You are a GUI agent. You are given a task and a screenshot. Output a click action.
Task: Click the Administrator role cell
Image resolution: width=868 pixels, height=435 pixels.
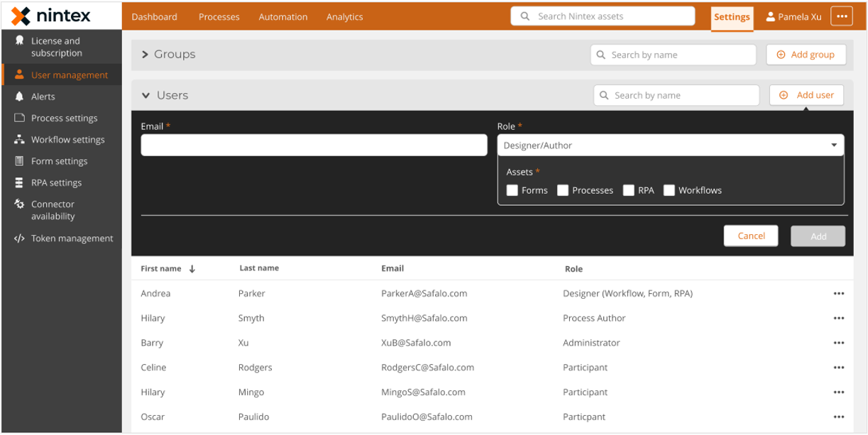pos(591,343)
